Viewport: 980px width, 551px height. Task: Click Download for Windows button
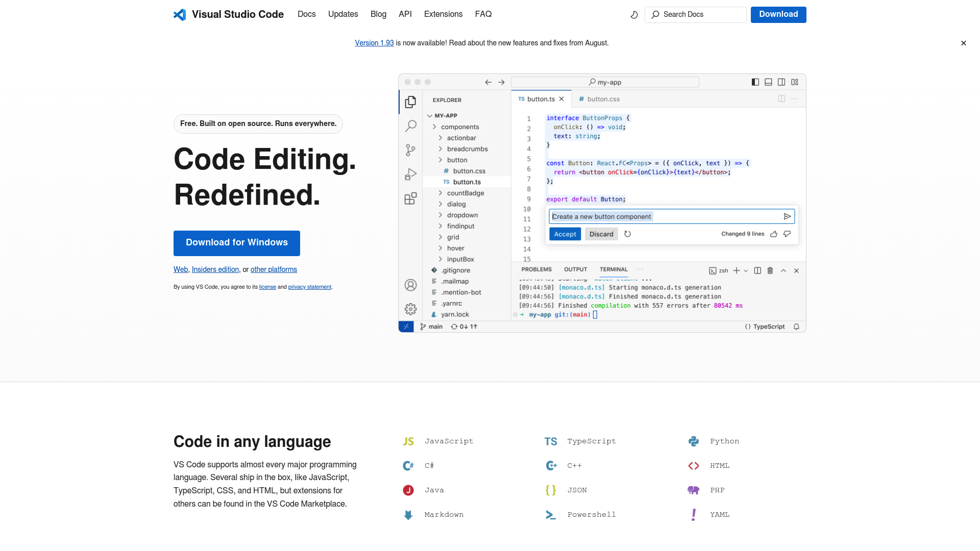[237, 243]
